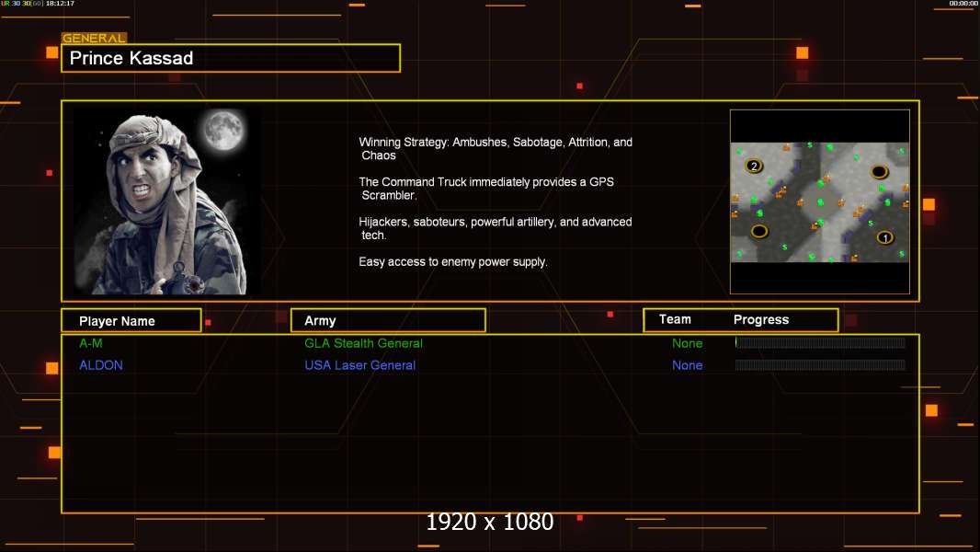The image size is (980, 552).
Task: Click ALDON's loading progress bar
Action: [x=820, y=365]
